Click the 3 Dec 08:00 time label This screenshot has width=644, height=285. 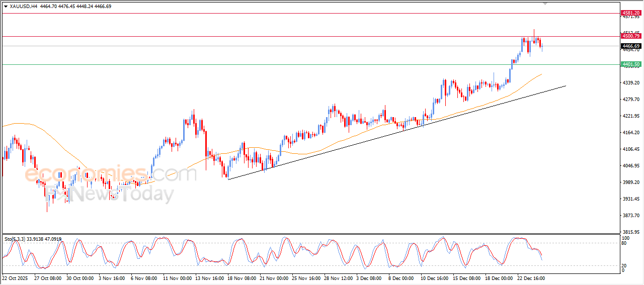coord(370,278)
